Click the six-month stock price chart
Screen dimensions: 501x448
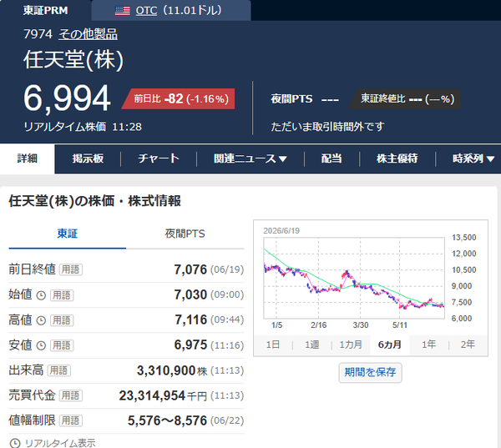click(354, 278)
